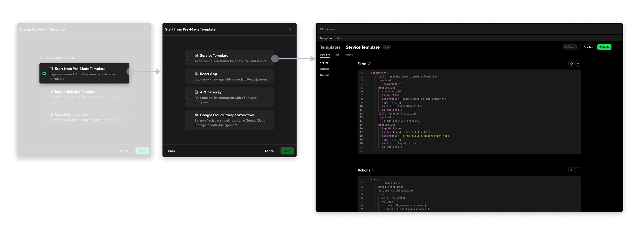Click Next in the Pre-Made Template dialog
The width and height of the screenshot is (644, 243).
click(287, 151)
